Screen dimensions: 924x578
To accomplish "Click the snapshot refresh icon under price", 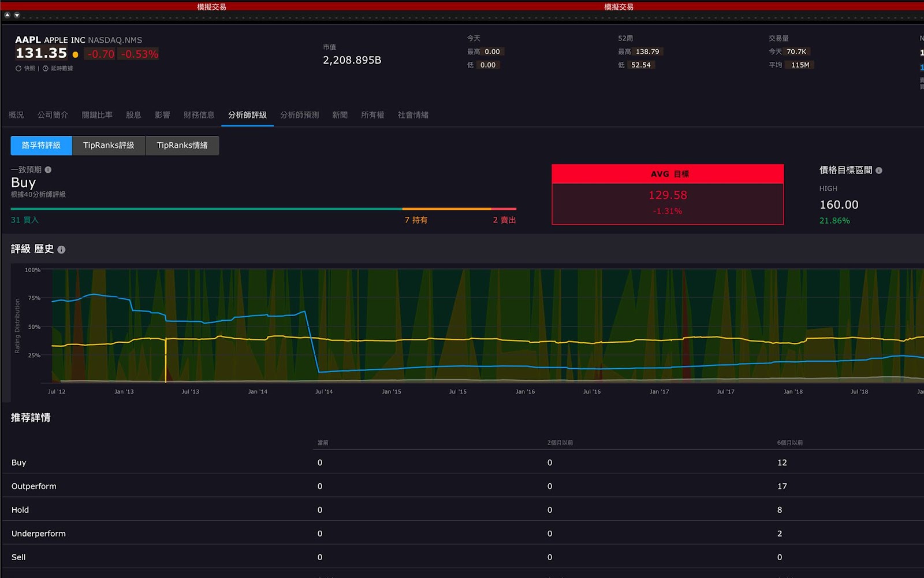I will [18, 68].
